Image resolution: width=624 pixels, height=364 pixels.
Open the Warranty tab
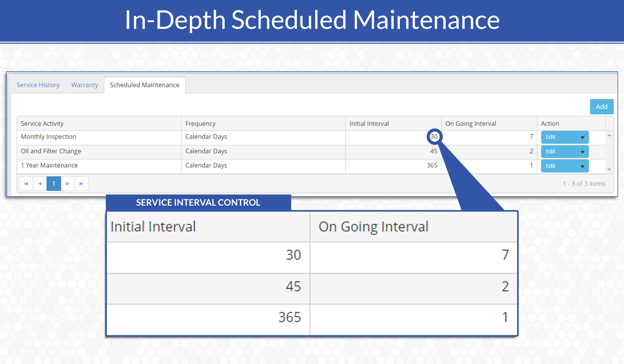point(85,85)
